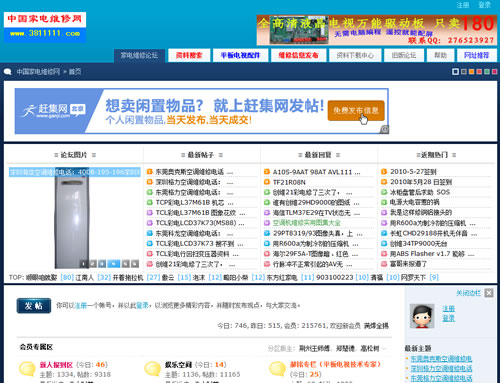Click the speech bubble icon beside breadcrumb

(x=8, y=72)
